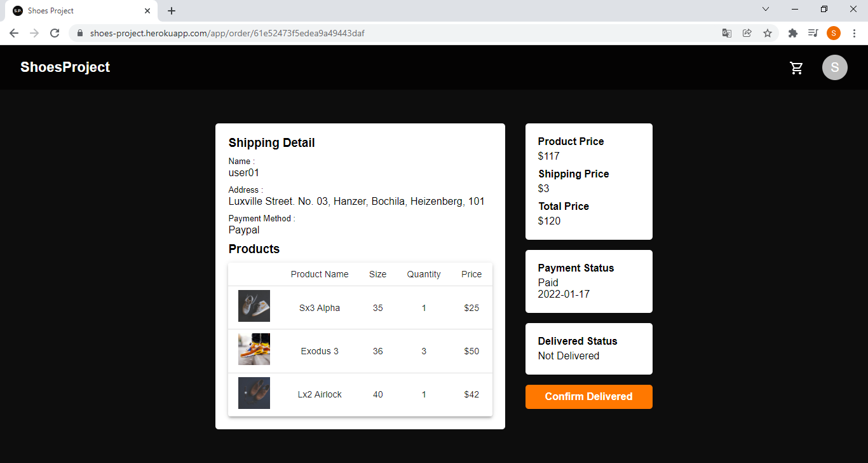This screenshot has width=868, height=463.
Task: Click the Sx3 Alpha product thumbnail
Action: coord(254,306)
